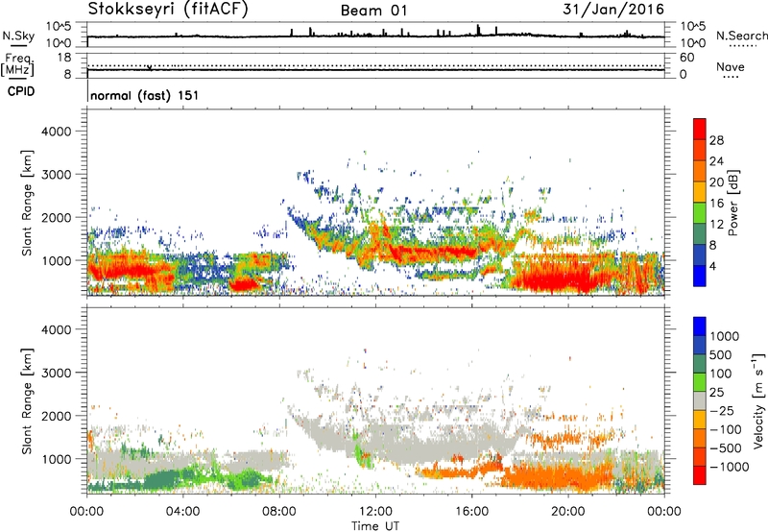
Task: Click the blue swatch of the Power colorbar
Action: (700, 276)
